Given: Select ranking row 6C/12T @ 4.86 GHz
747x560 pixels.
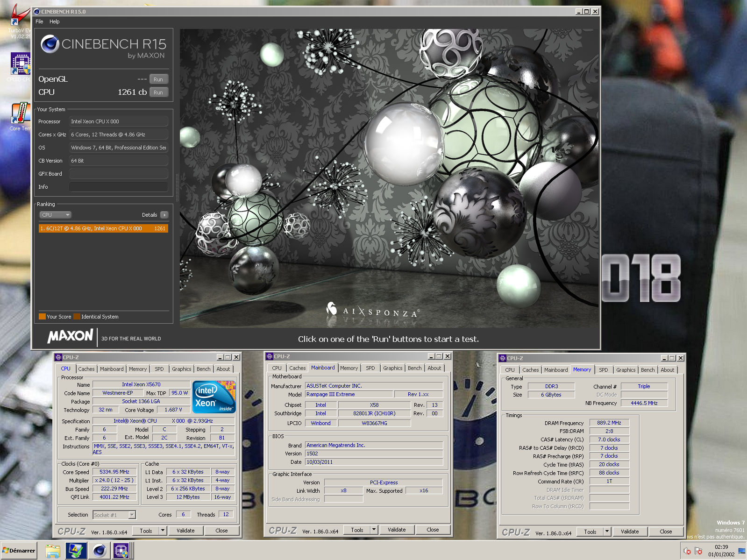Looking at the screenshot, I should coord(103,228).
